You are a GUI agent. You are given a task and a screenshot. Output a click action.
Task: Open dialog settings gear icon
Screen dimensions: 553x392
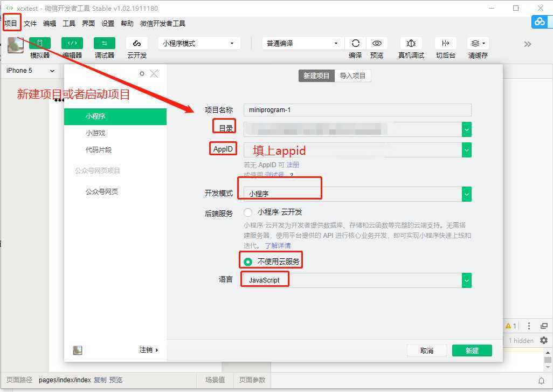[142, 73]
